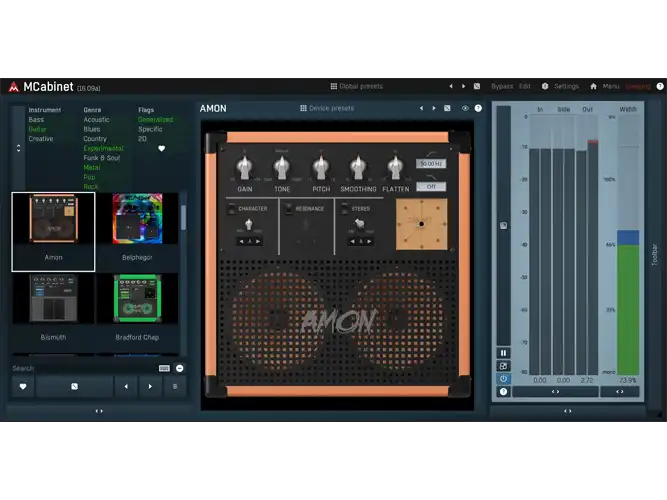Expand Width meter arrows under 73.9%
This screenshot has width=667, height=500.
click(620, 391)
